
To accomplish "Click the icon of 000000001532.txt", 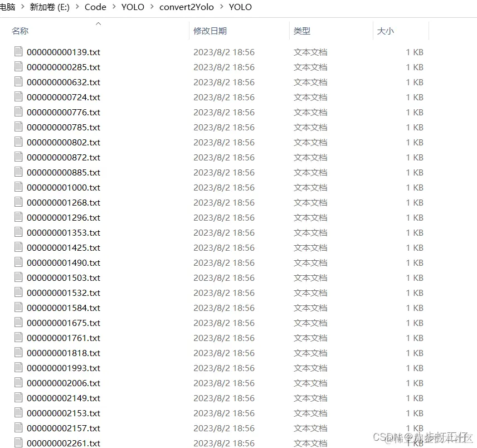I will [18, 293].
